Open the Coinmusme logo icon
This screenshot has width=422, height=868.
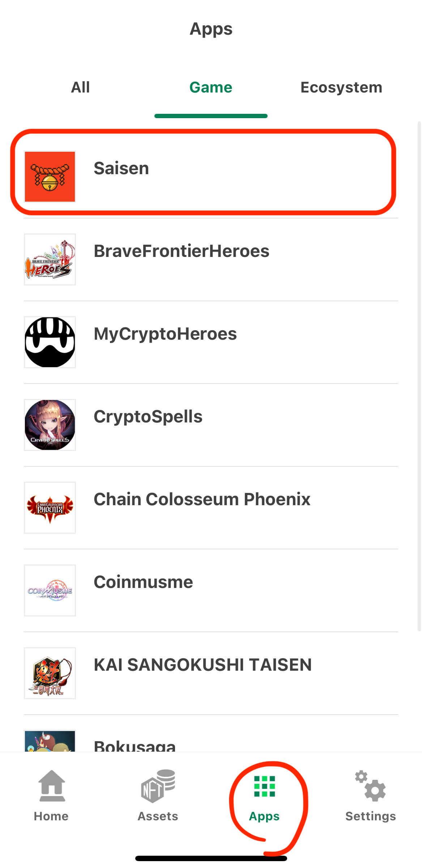tap(50, 590)
